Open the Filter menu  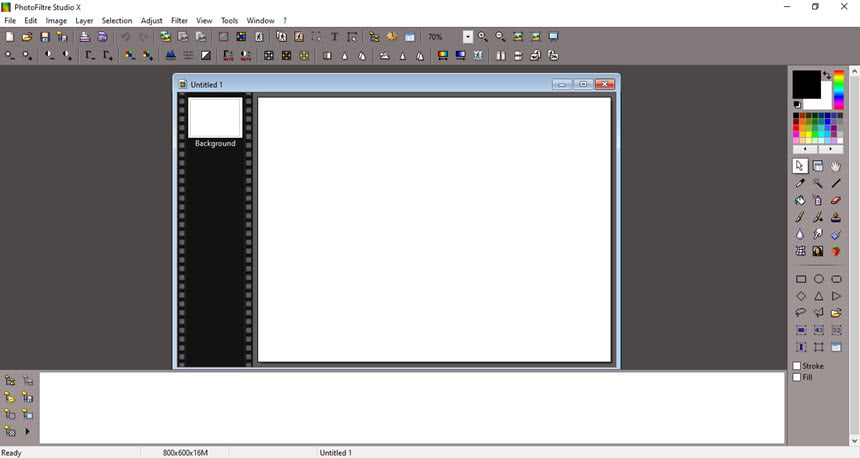pos(179,20)
